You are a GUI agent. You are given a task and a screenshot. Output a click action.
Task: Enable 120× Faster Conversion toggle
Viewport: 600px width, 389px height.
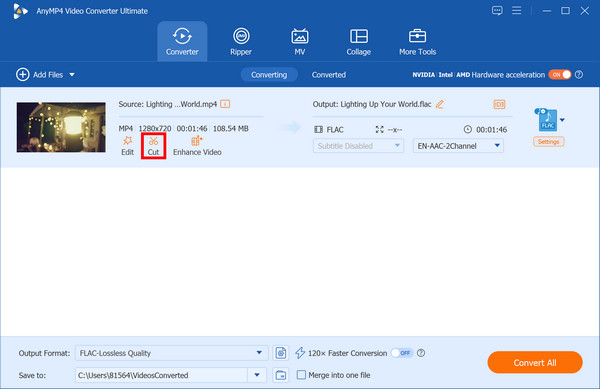click(402, 353)
